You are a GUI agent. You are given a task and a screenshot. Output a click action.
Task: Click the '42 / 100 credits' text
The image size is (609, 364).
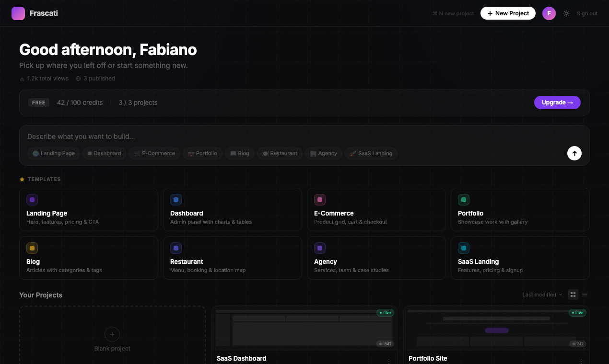pyautogui.click(x=80, y=102)
